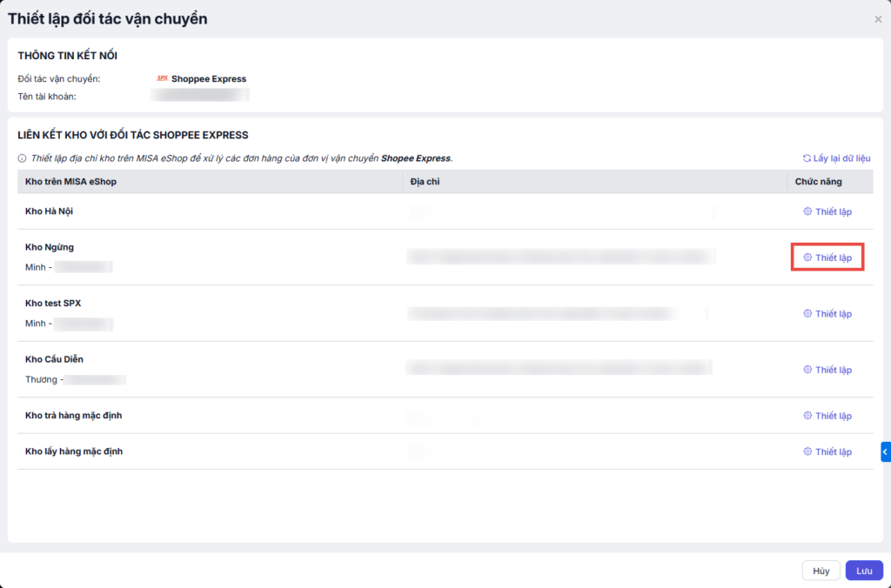
Task: Click gear icon for Kho trả hàng mặc định
Action: click(807, 416)
